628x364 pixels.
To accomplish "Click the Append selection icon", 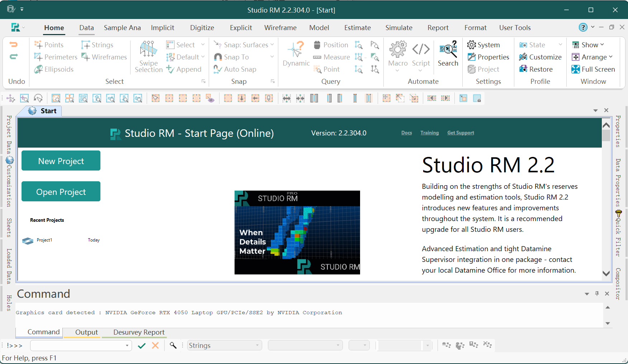I will (x=170, y=69).
